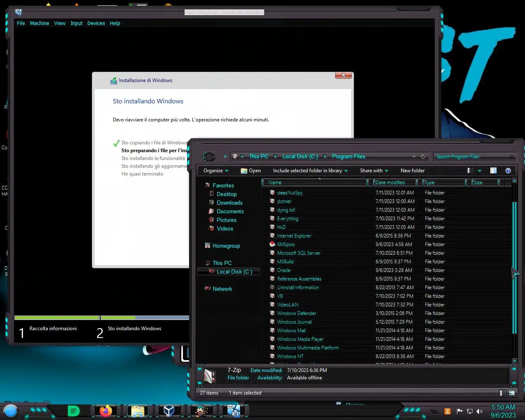Select the Windows Media Player folder
The image size is (525, 420).
tap(300, 339)
